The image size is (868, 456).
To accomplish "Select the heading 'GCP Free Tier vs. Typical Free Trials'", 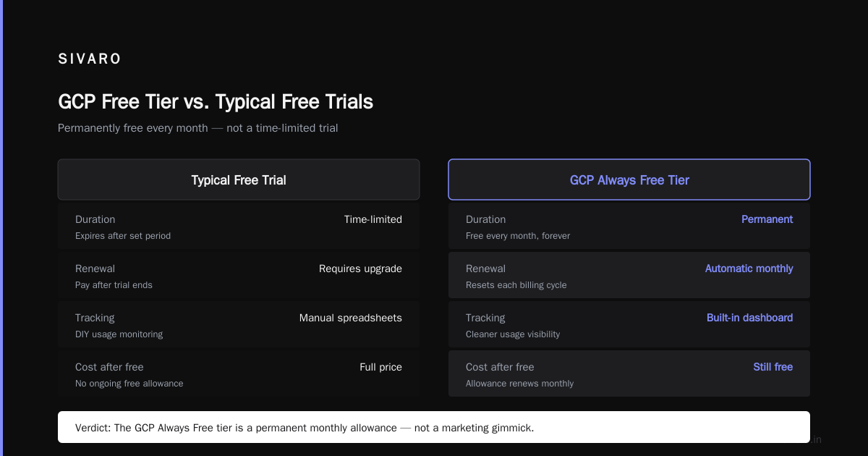I will [x=216, y=101].
